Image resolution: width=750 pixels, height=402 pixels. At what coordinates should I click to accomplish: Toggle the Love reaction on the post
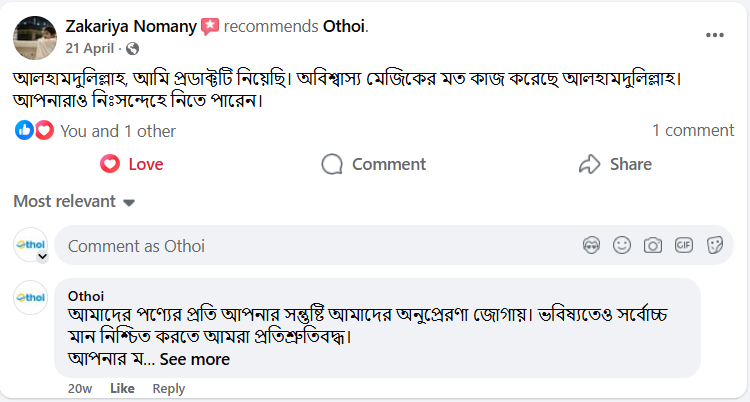pyautogui.click(x=131, y=164)
